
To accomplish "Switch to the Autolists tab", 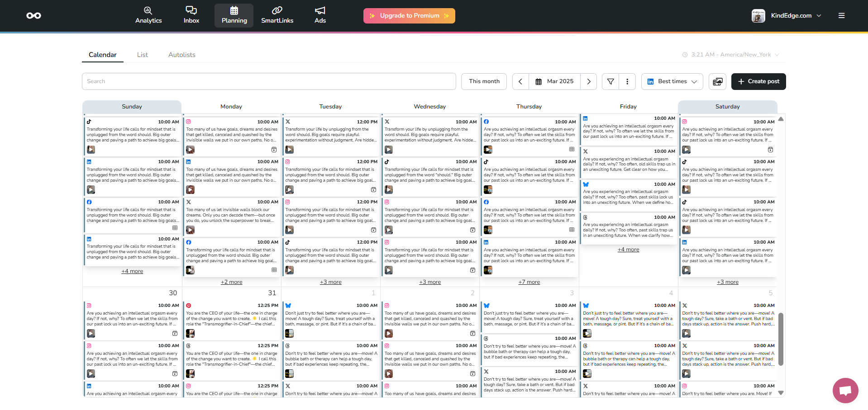I will (x=182, y=55).
